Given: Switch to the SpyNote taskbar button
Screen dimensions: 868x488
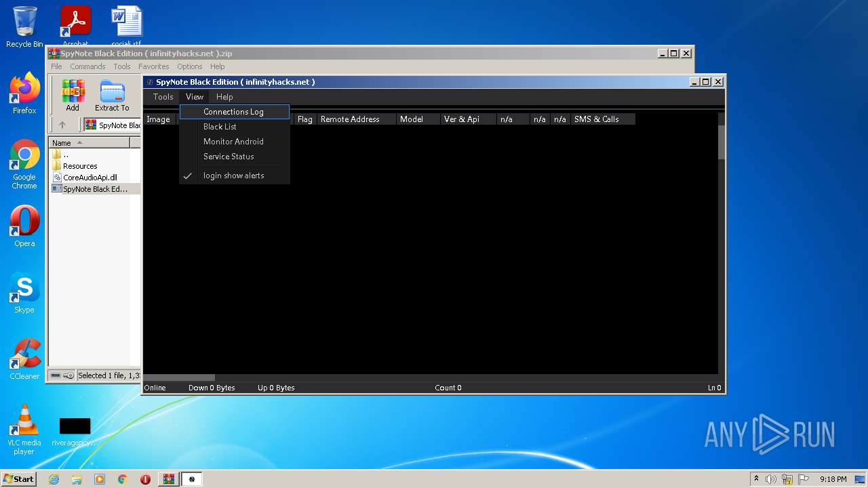Looking at the screenshot, I should click(x=192, y=479).
